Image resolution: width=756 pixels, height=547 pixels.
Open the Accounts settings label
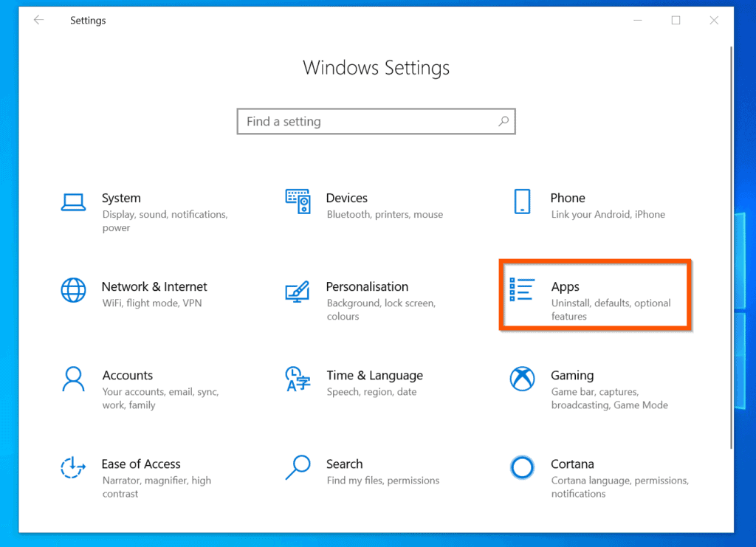128,375
